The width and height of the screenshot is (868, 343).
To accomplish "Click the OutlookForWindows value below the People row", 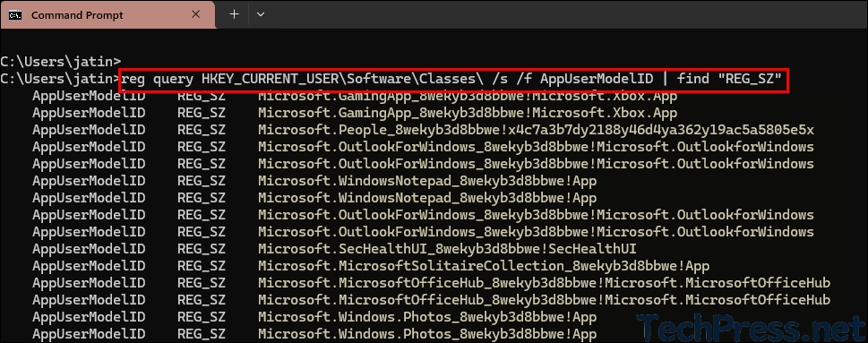I will (536, 147).
